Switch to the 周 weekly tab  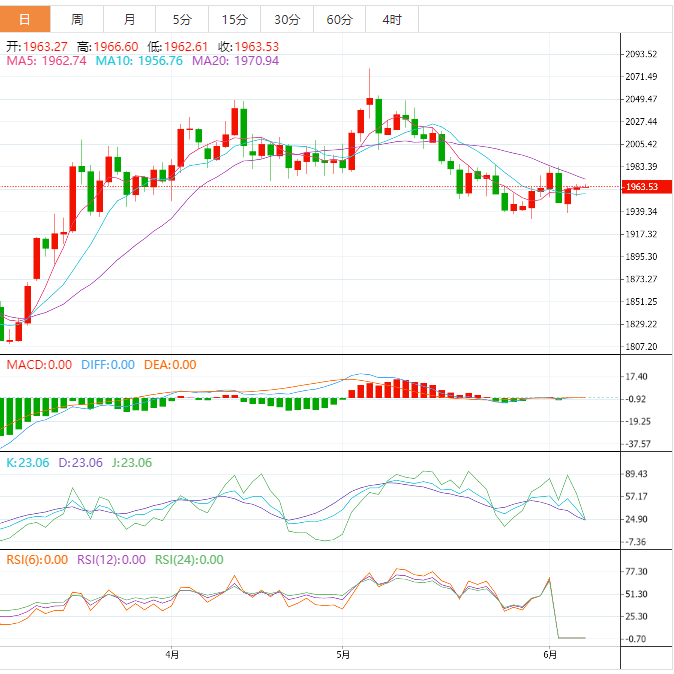77,20
